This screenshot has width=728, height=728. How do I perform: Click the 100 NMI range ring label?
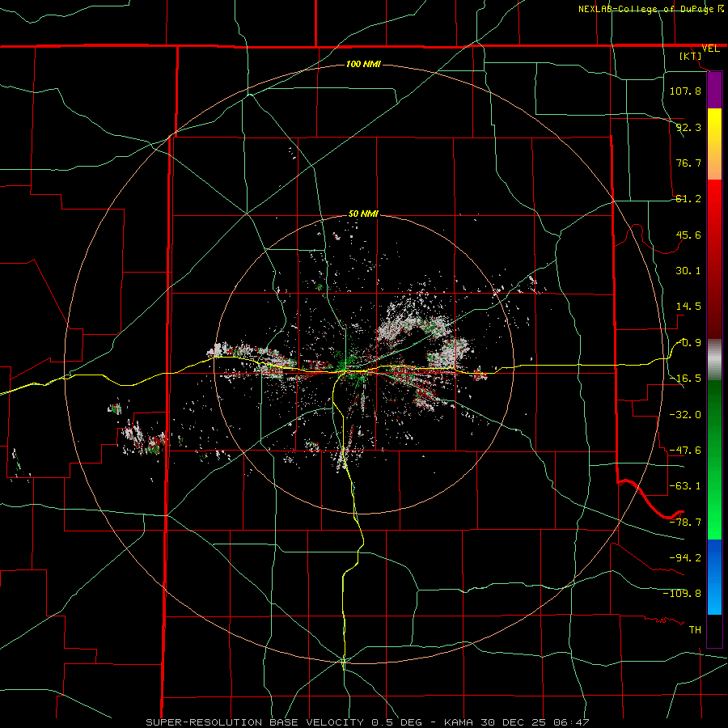pyautogui.click(x=363, y=64)
